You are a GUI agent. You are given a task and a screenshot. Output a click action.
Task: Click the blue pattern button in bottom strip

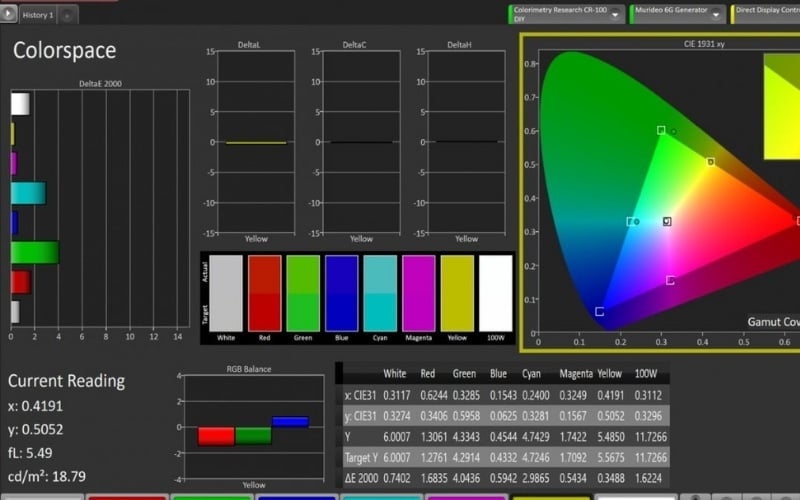[x=296, y=497]
